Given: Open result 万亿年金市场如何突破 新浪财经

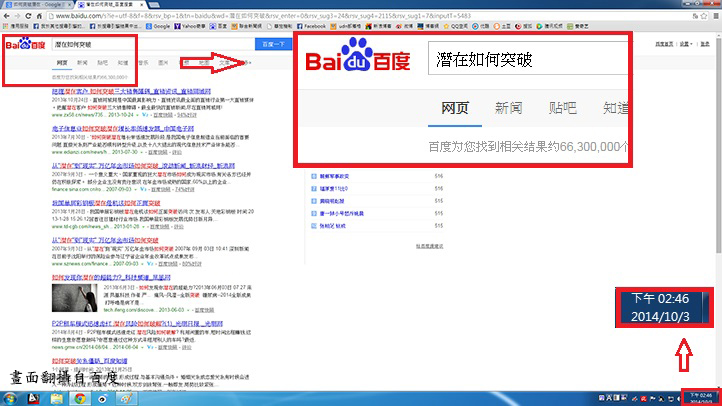Looking at the screenshot, I should (143, 166).
